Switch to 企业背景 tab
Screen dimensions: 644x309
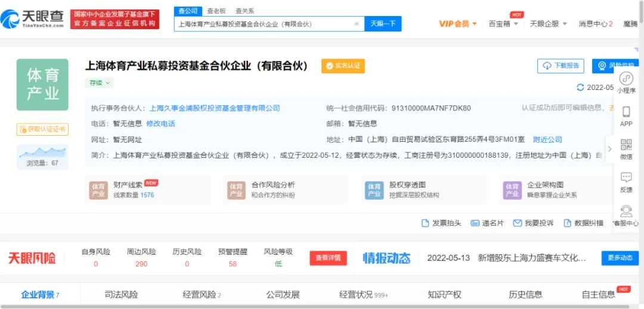[x=41, y=294]
